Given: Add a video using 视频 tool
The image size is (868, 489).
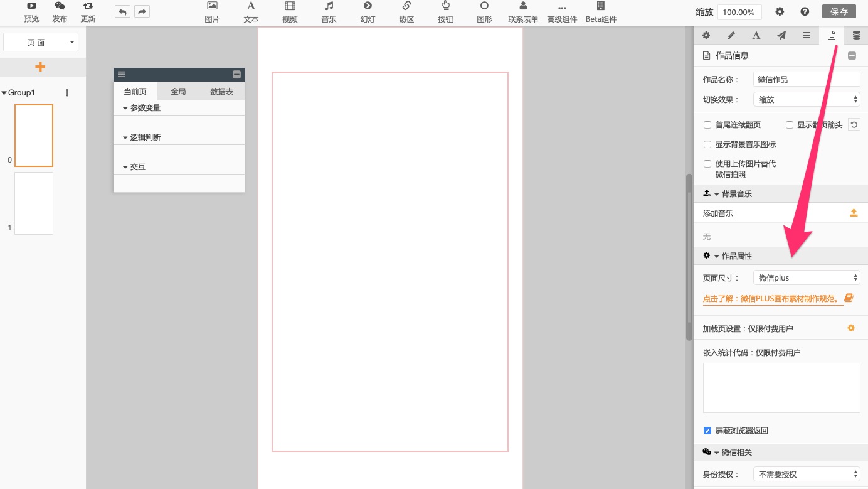Looking at the screenshot, I should point(290,6).
